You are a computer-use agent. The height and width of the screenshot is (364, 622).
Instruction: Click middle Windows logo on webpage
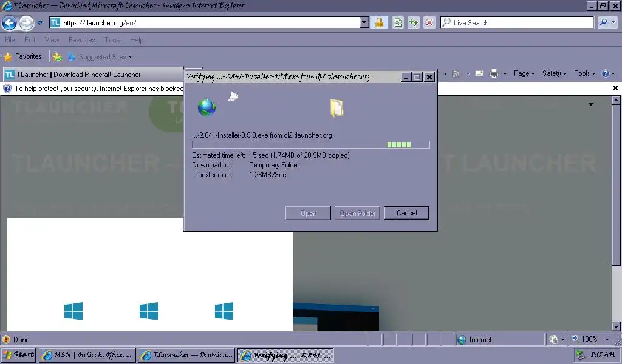click(149, 311)
